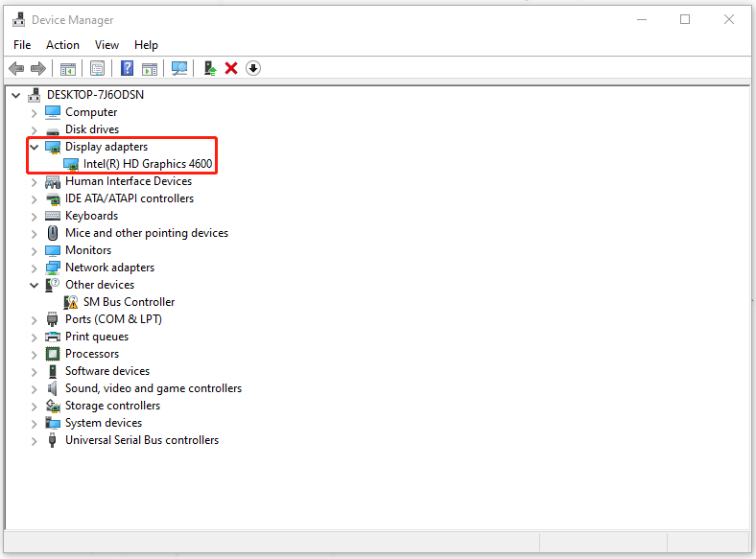Collapse the Display adapters category
This screenshot has width=756, height=559.
[x=34, y=148]
